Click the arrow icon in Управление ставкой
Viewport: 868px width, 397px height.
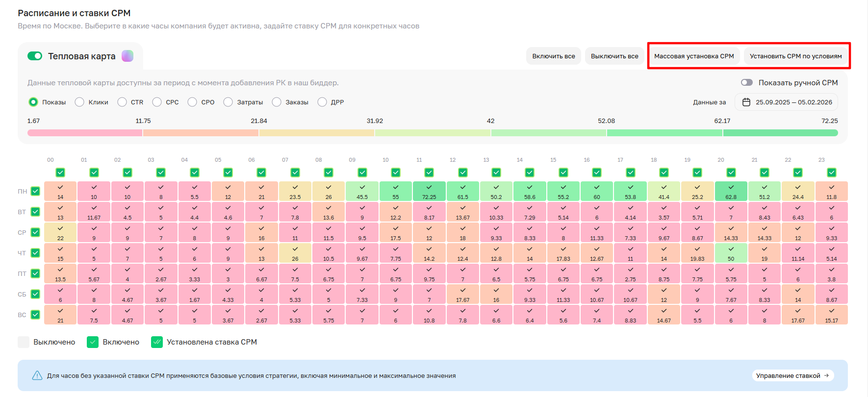[826, 375]
